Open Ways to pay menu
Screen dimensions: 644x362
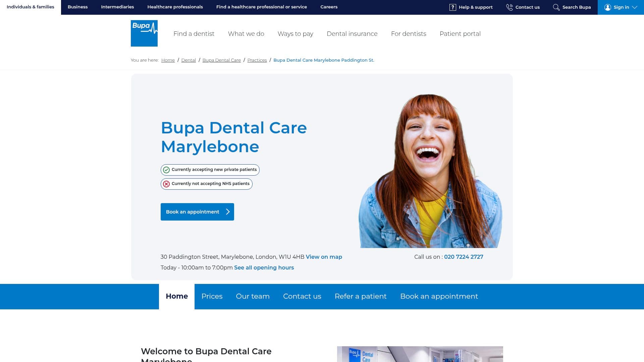tap(296, 34)
